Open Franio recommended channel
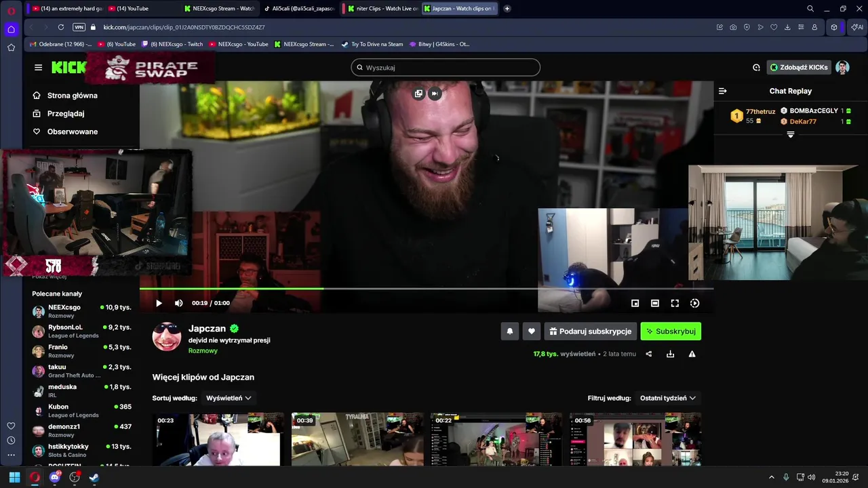The height and width of the screenshot is (488, 868). tap(81, 351)
